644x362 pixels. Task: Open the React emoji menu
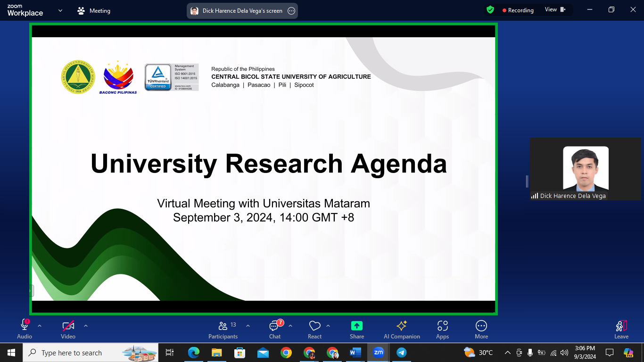(314, 329)
